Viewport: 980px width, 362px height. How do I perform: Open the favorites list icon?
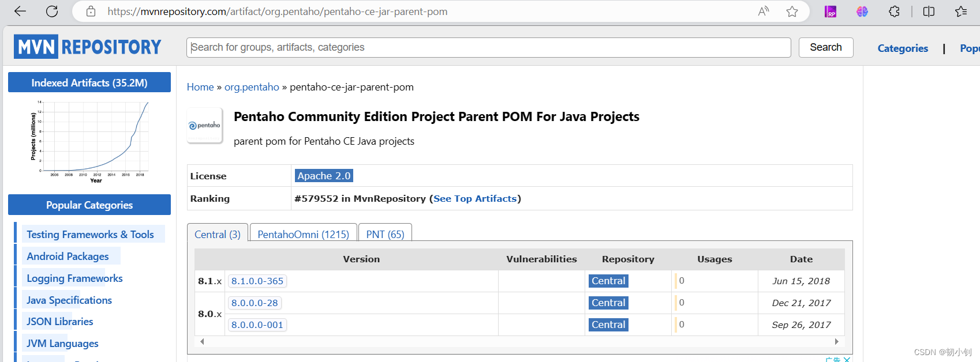click(x=961, y=12)
